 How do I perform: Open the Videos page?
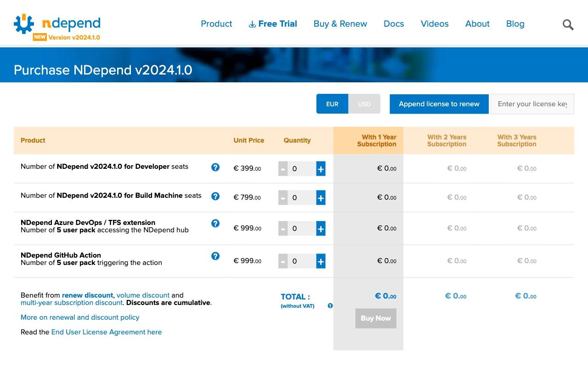coord(435,24)
